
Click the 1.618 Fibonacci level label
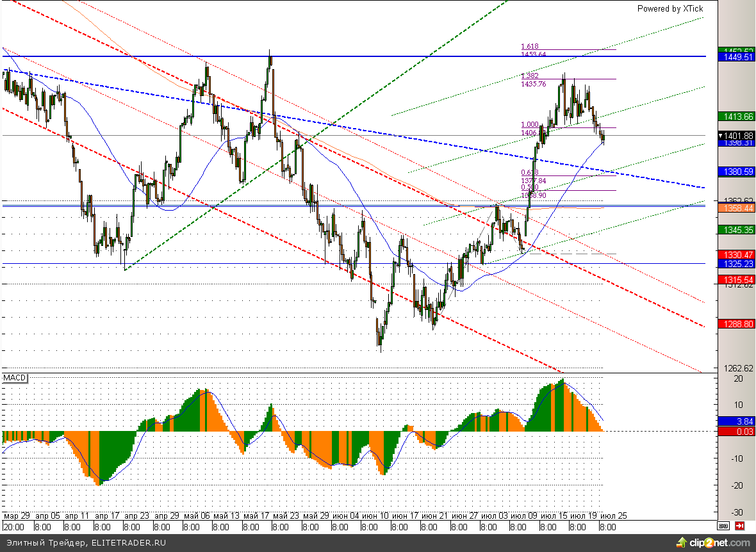coord(530,46)
